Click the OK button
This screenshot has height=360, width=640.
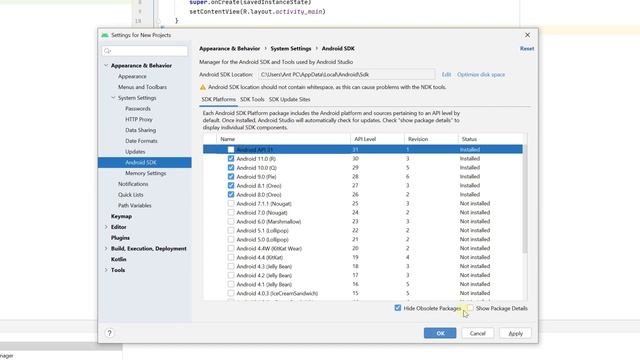click(x=440, y=333)
